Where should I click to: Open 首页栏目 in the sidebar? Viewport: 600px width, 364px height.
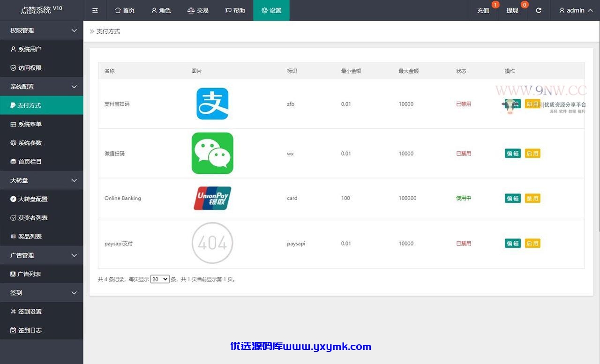[42, 162]
